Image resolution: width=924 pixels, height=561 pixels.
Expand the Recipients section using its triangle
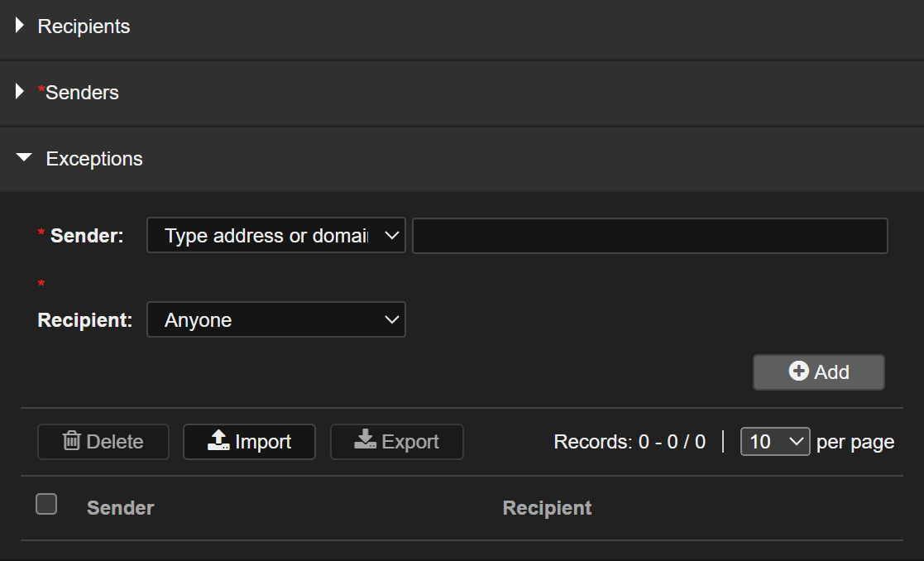point(20,26)
